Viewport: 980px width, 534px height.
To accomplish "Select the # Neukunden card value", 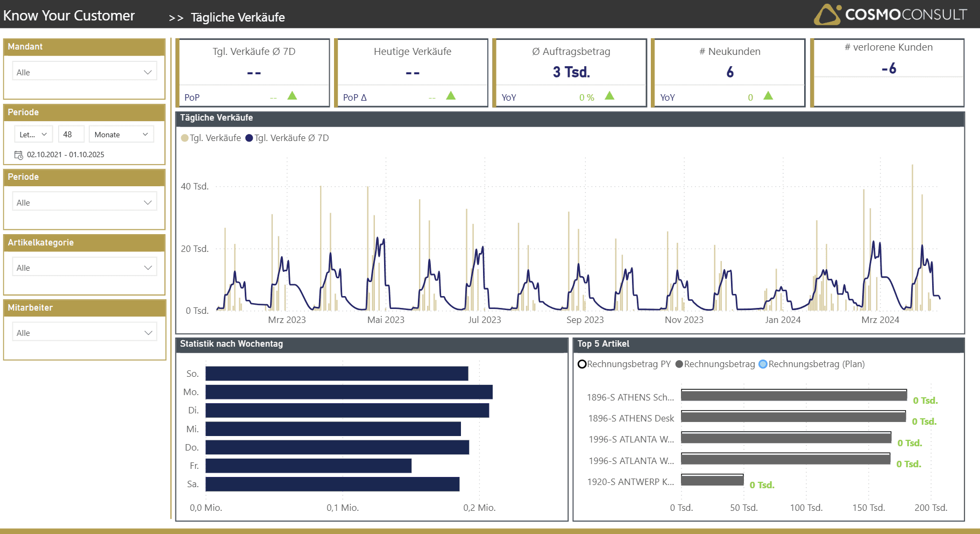I will coord(730,72).
